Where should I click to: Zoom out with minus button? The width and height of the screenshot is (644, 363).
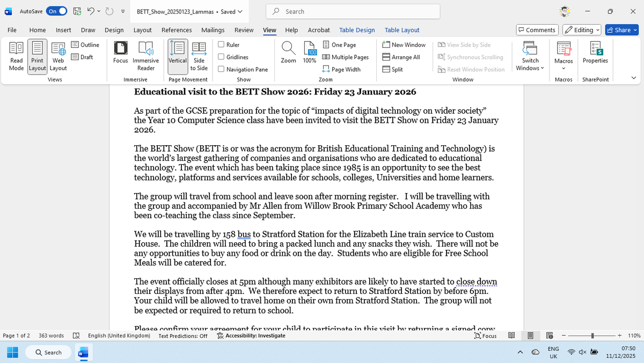click(564, 336)
